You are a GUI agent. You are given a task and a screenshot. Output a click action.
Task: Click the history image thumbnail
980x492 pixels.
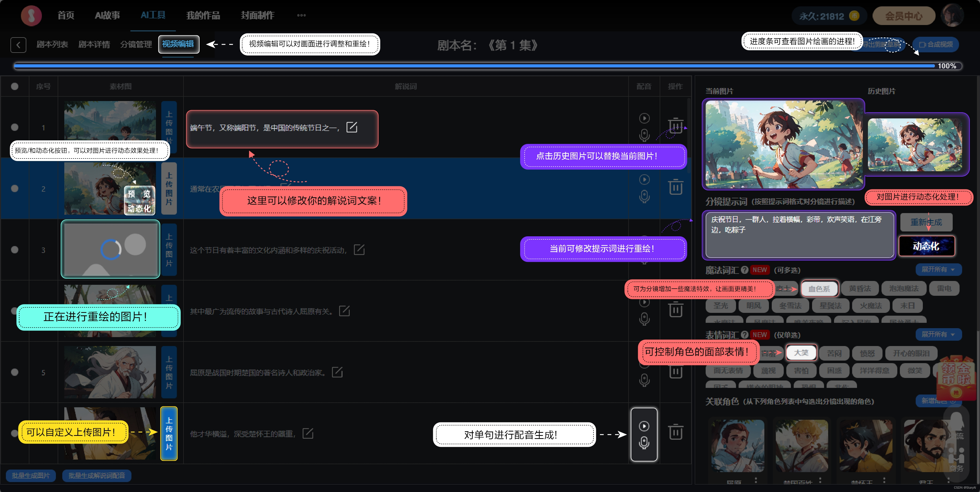pyautogui.click(x=915, y=145)
